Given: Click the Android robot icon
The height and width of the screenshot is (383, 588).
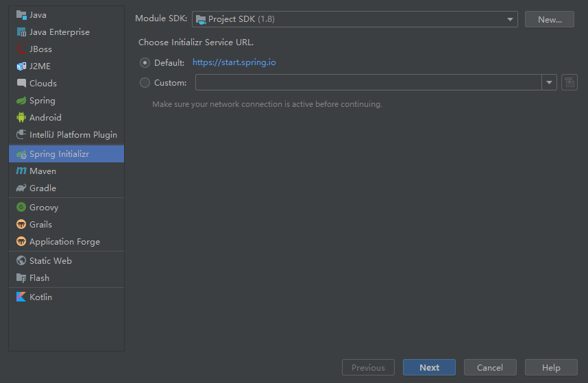Looking at the screenshot, I should pos(21,118).
